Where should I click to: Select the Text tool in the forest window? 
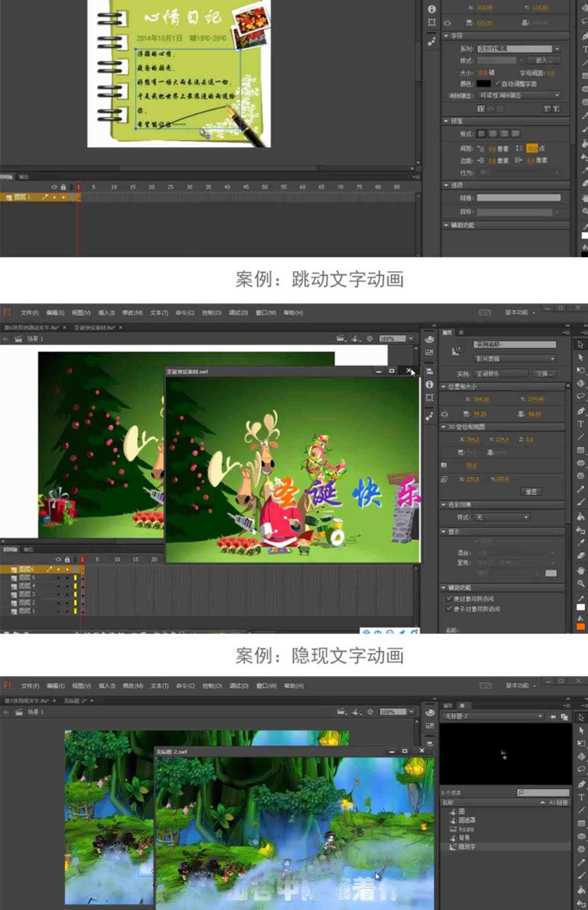click(x=581, y=797)
